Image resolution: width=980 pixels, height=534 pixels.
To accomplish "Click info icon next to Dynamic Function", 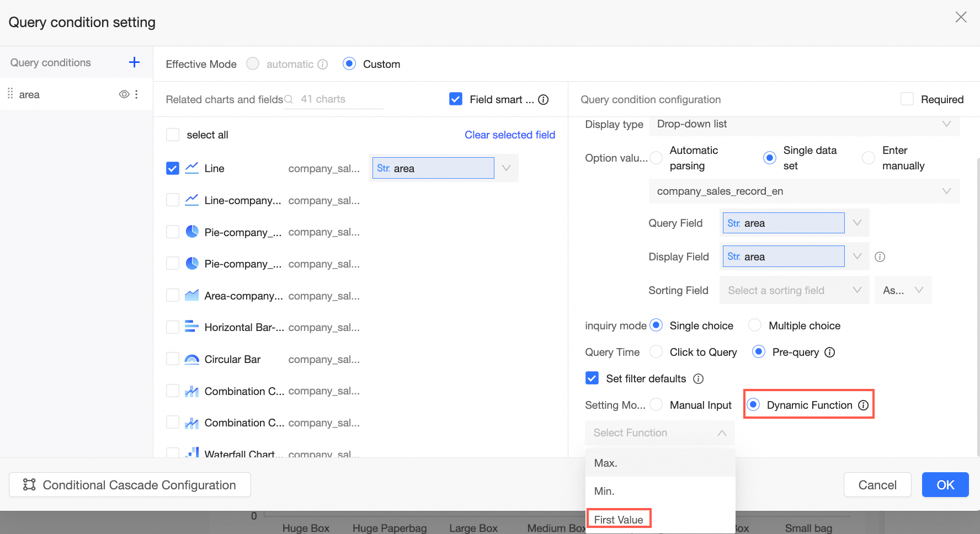I will click(x=864, y=405).
